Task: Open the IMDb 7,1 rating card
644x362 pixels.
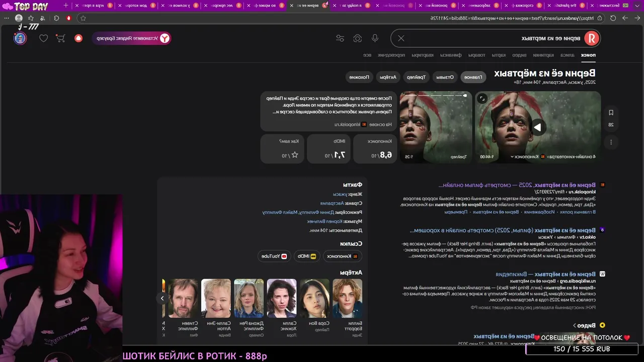Action: [329, 149]
